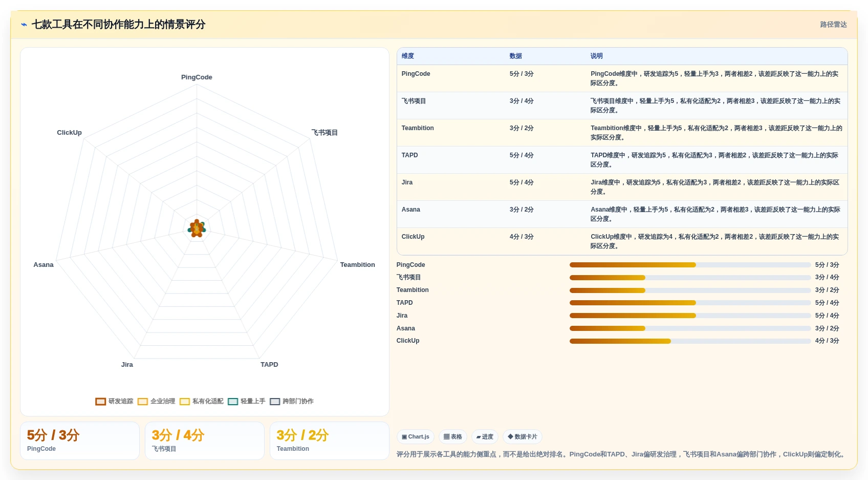
Task: Click the ClickUp progress bar
Action: [x=690, y=341]
